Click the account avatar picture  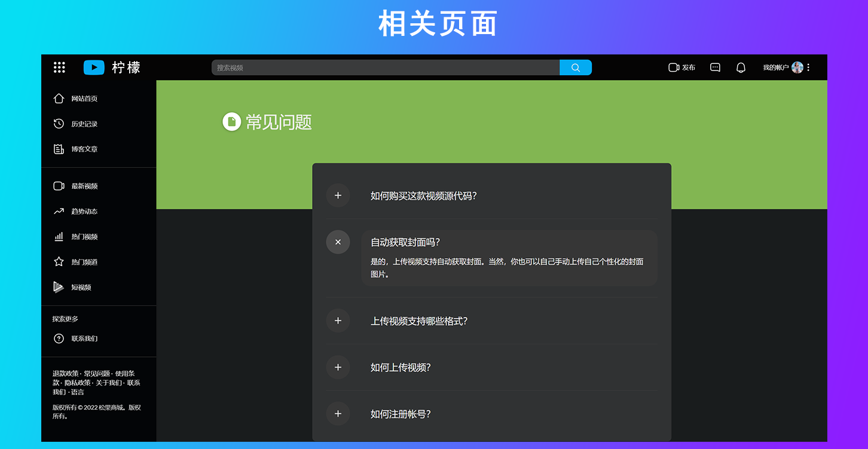(797, 68)
